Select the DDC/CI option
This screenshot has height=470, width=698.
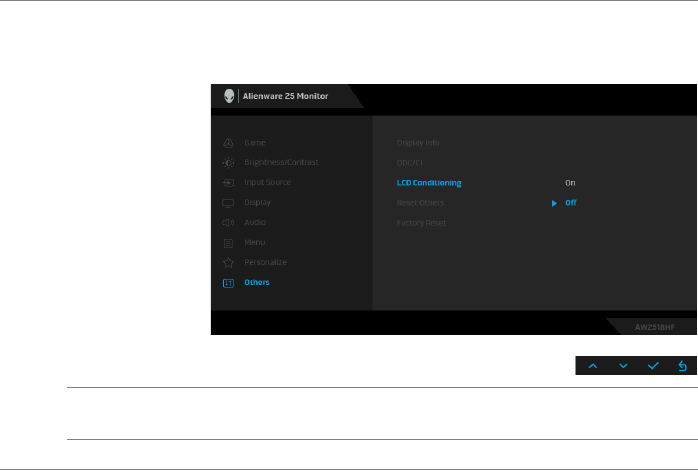coord(410,163)
